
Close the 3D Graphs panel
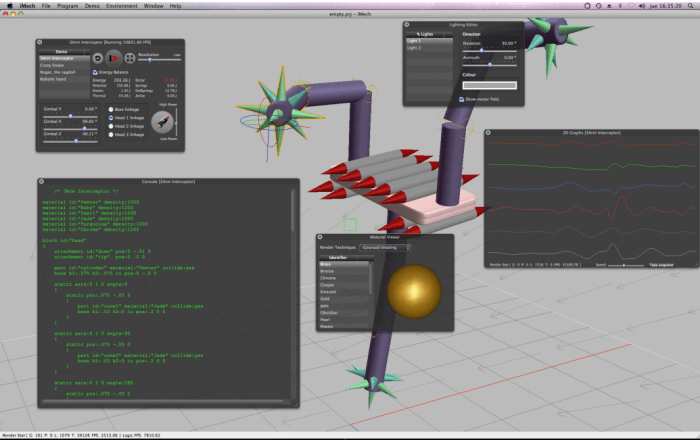(x=489, y=132)
